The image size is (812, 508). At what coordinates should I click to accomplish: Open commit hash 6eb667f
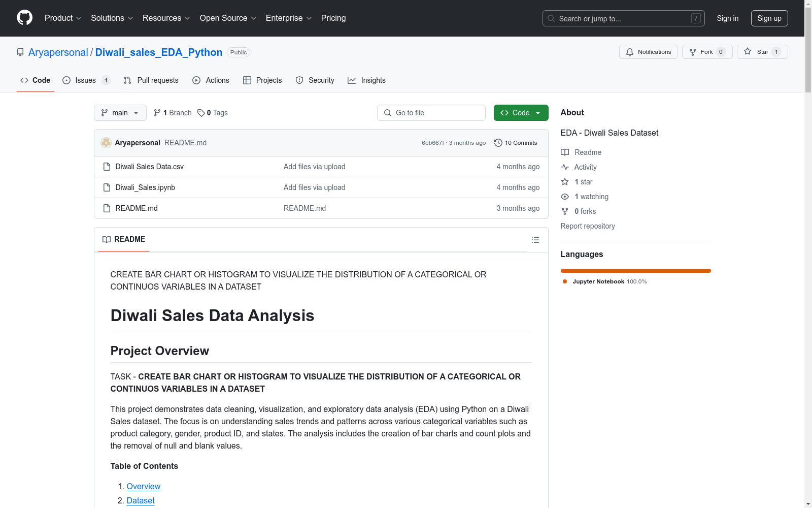click(x=432, y=143)
